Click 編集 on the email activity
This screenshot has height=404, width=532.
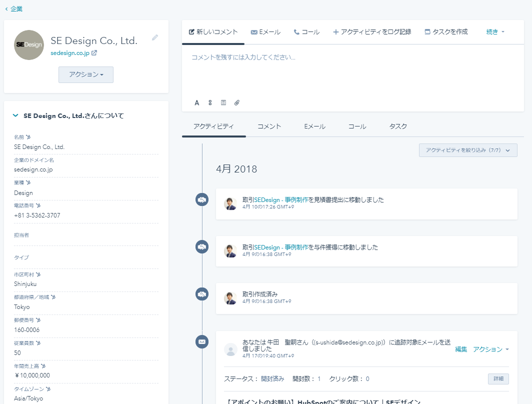(x=461, y=349)
